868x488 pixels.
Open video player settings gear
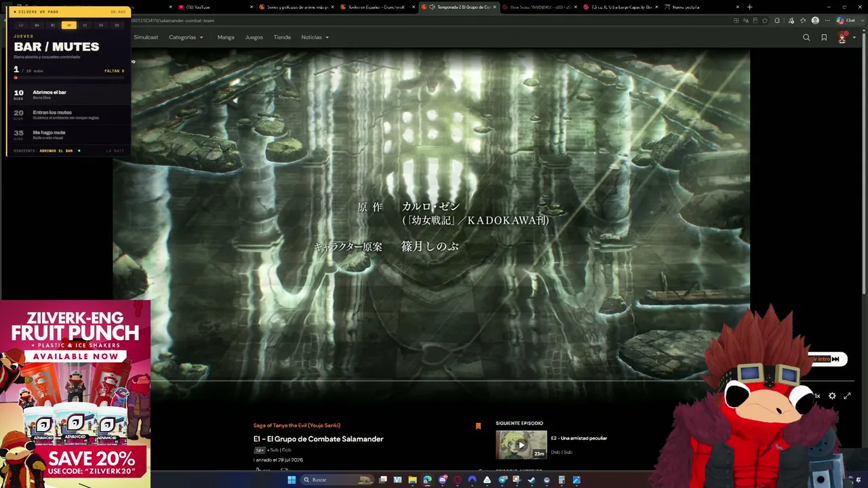832,396
